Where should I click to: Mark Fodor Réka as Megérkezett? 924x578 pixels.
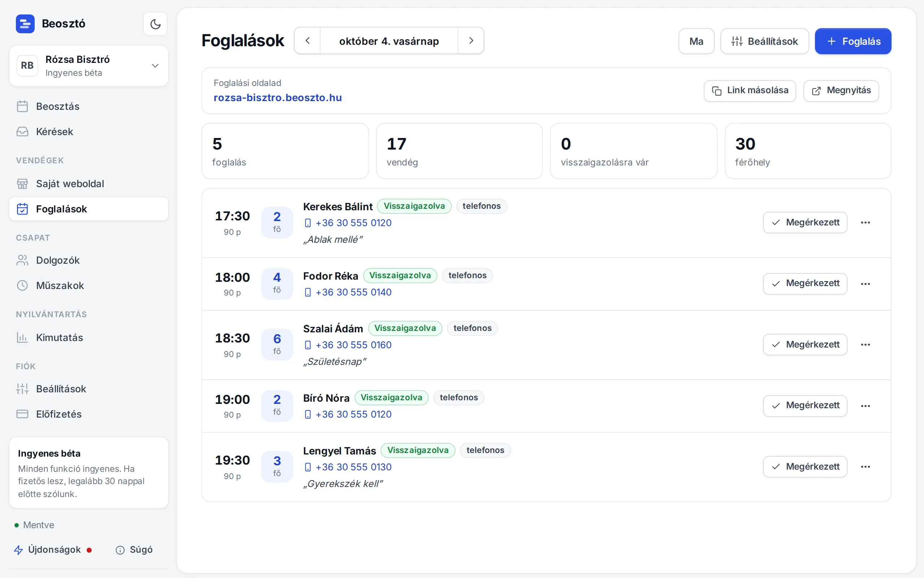pyautogui.click(x=805, y=284)
